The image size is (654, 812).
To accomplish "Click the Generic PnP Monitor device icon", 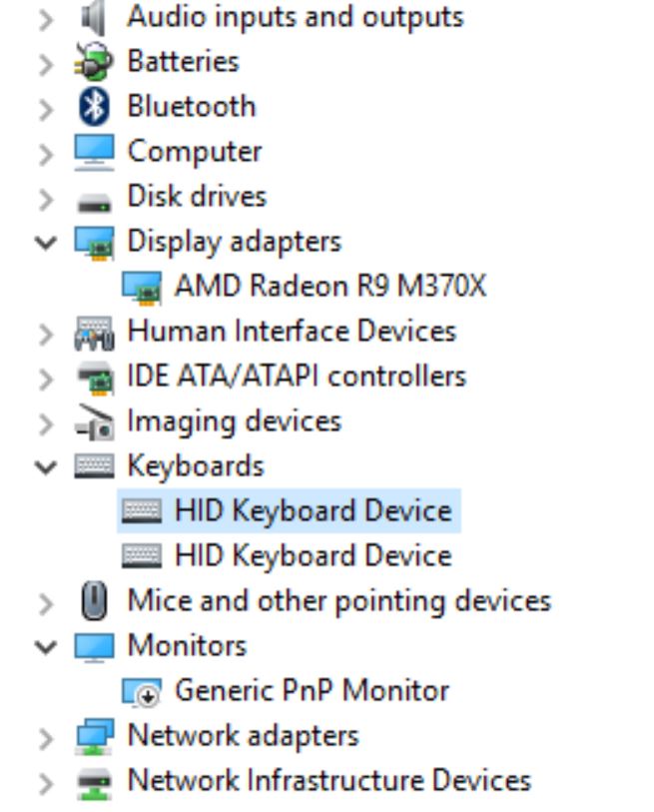I will pyautogui.click(x=141, y=691).
